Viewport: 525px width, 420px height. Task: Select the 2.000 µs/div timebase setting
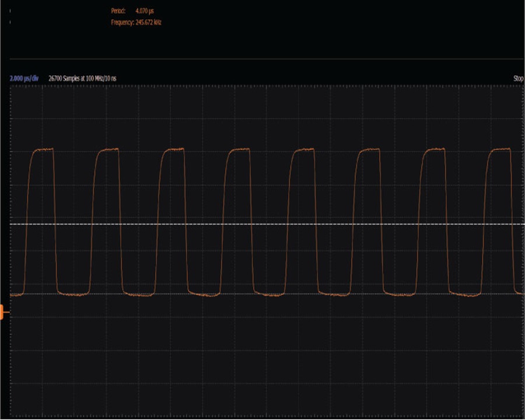point(24,78)
